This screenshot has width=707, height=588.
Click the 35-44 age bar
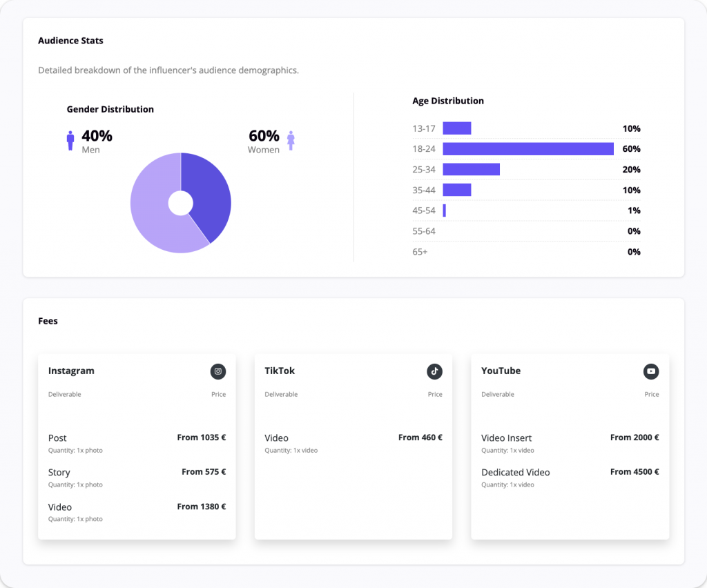point(456,190)
